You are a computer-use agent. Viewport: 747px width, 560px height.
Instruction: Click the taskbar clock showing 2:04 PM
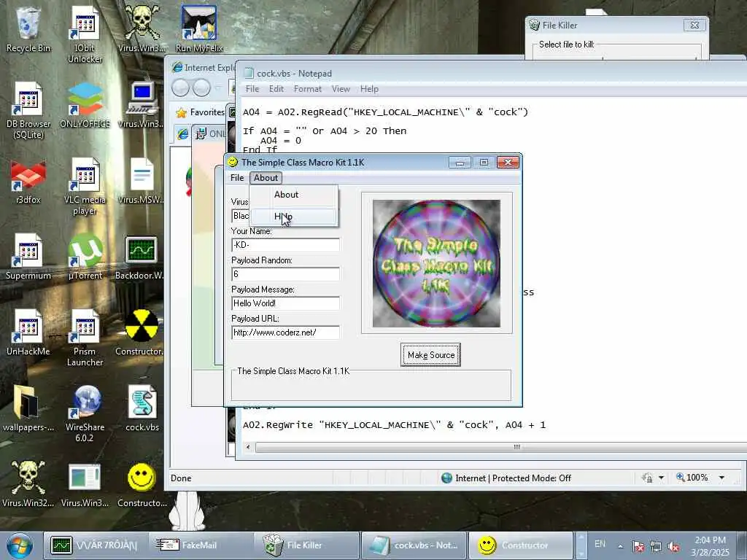click(x=710, y=546)
